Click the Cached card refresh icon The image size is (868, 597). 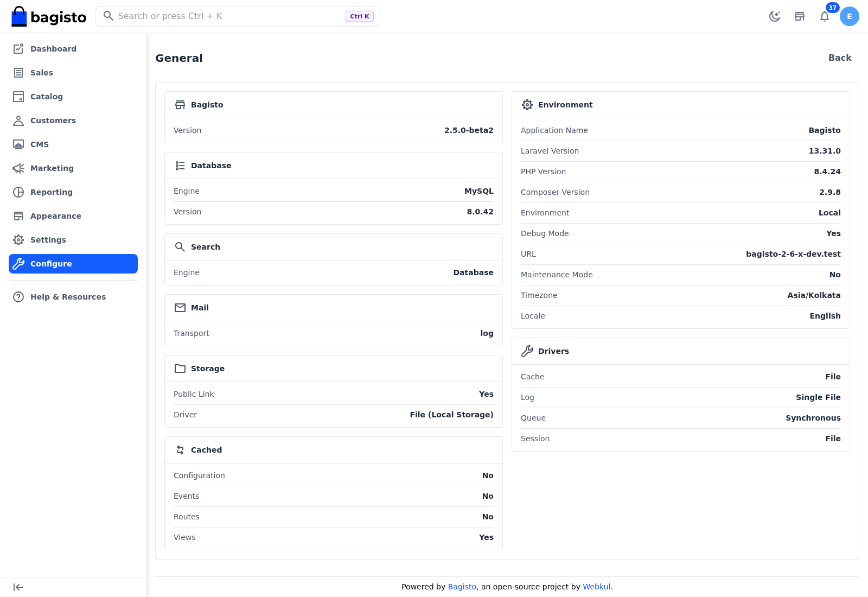[180, 450]
